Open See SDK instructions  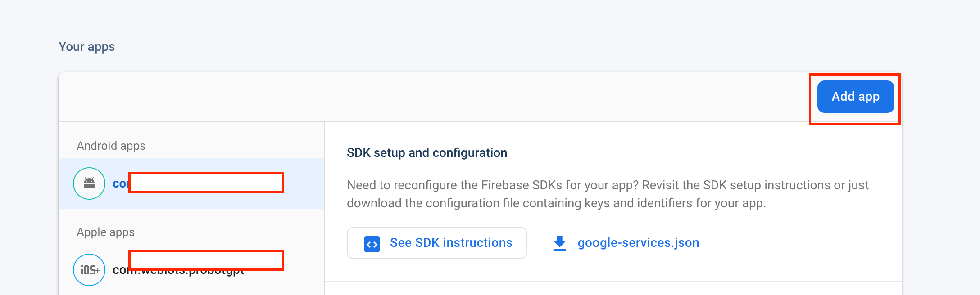coord(451,243)
